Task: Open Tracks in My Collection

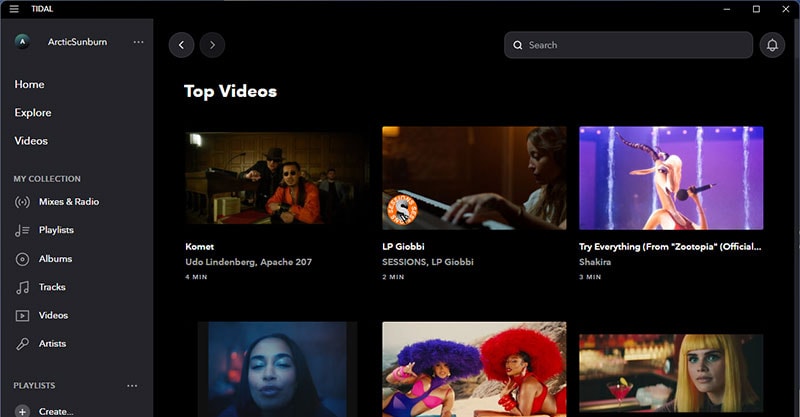Action: 52,287
